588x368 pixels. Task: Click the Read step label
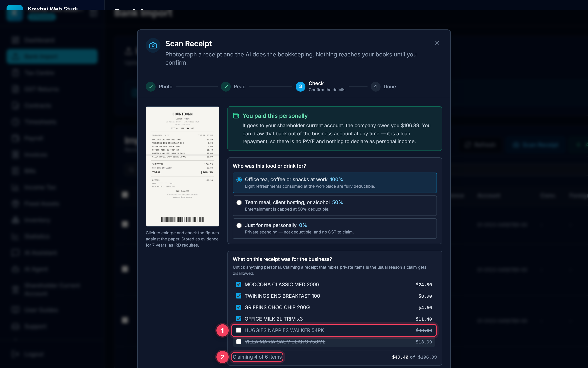click(239, 87)
